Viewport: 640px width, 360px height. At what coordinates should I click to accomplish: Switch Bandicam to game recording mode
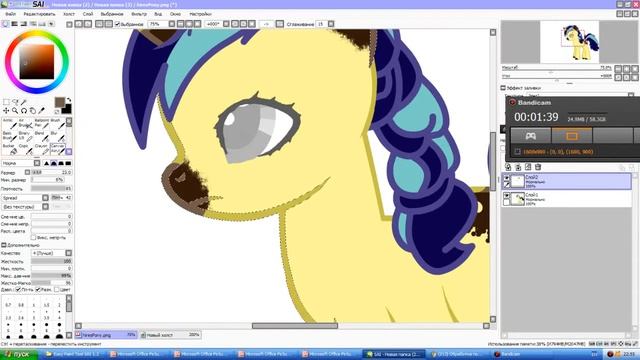(x=531, y=136)
